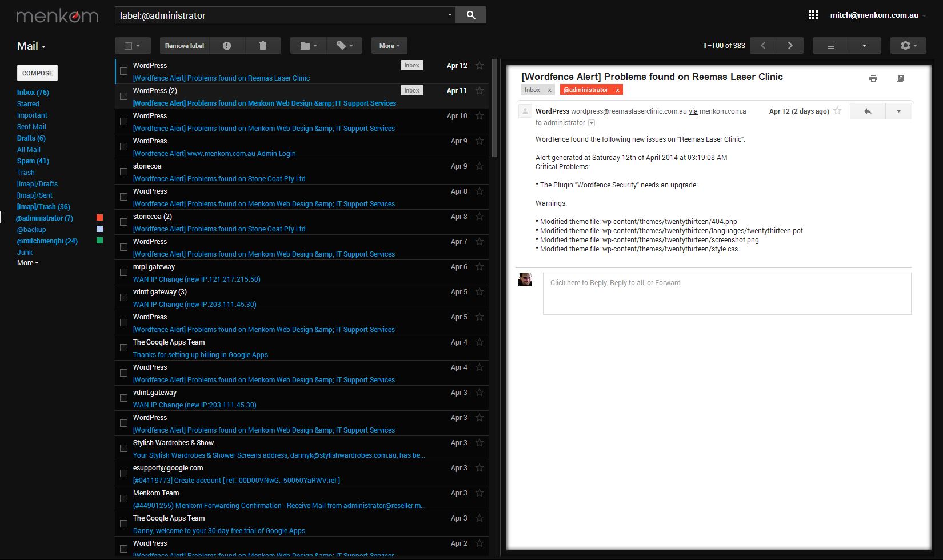Star the Google Apps billing email

pos(480,342)
